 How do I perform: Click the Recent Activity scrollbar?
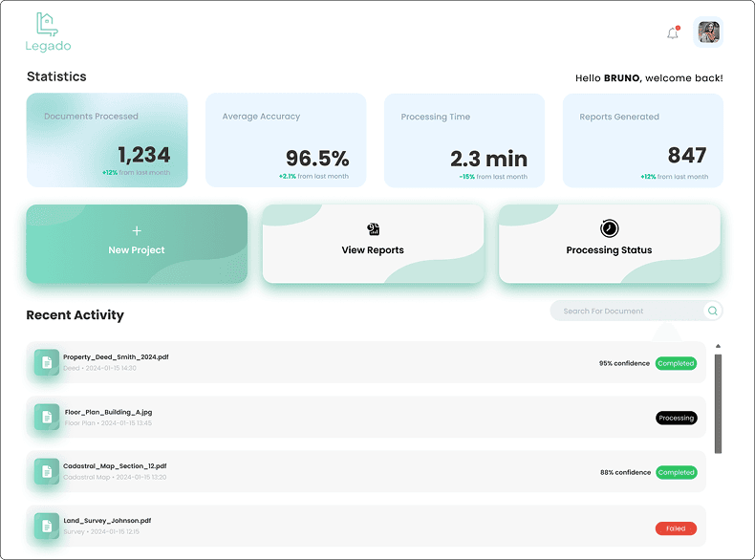[x=718, y=401]
